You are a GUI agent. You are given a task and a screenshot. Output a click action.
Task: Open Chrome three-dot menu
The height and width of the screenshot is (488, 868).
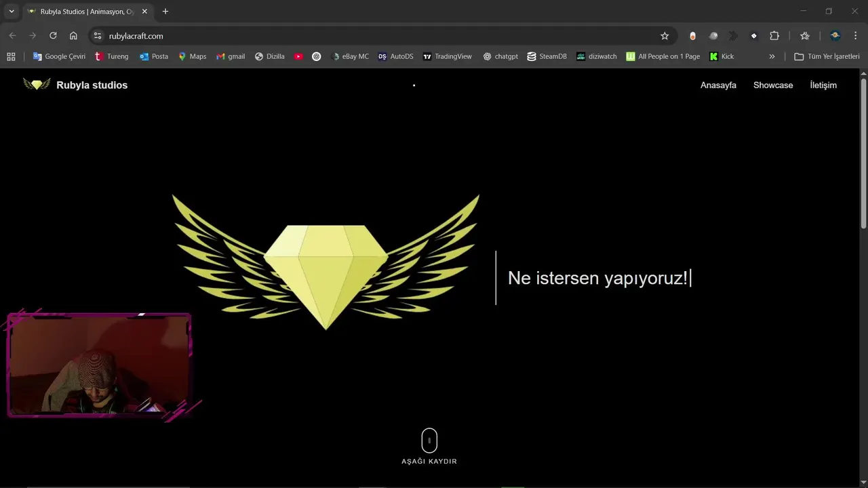click(x=855, y=36)
